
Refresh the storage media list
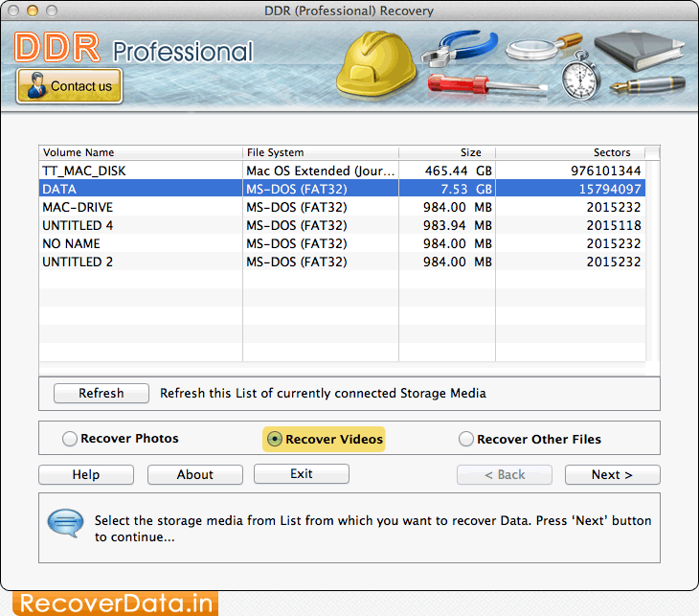click(101, 394)
